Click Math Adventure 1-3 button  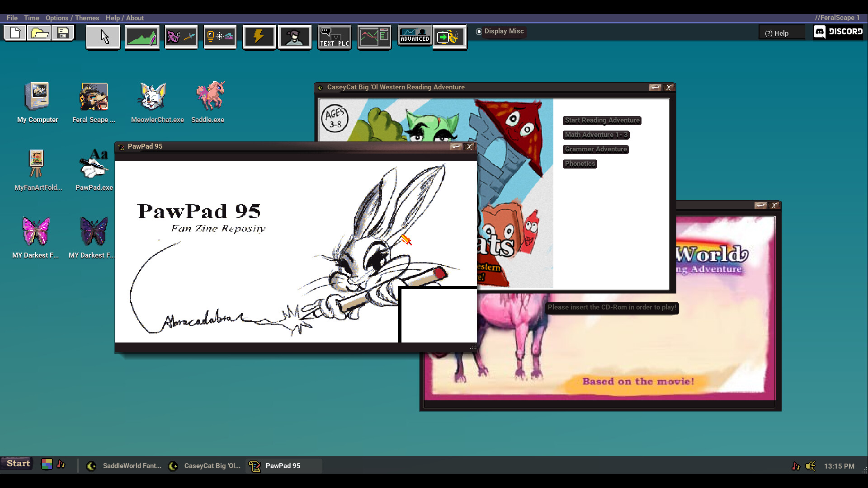(596, 135)
